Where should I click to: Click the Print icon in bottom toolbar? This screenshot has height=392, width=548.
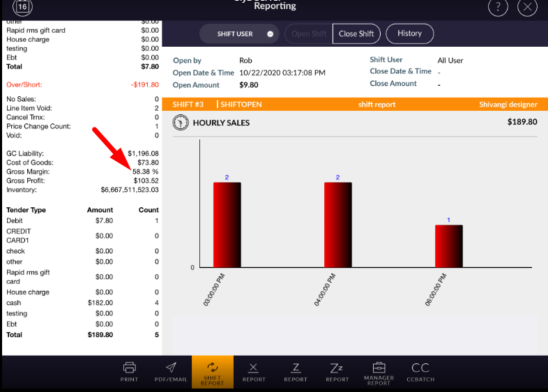coord(129,370)
